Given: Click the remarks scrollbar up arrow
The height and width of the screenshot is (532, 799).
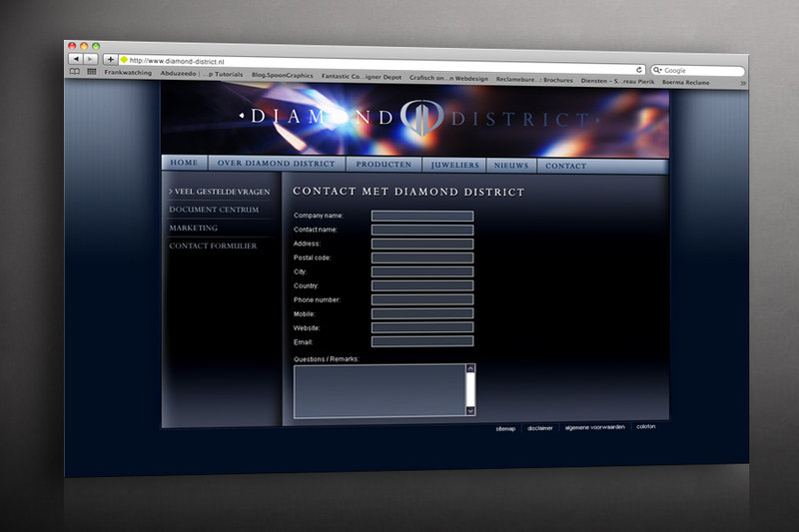Looking at the screenshot, I should (470, 368).
